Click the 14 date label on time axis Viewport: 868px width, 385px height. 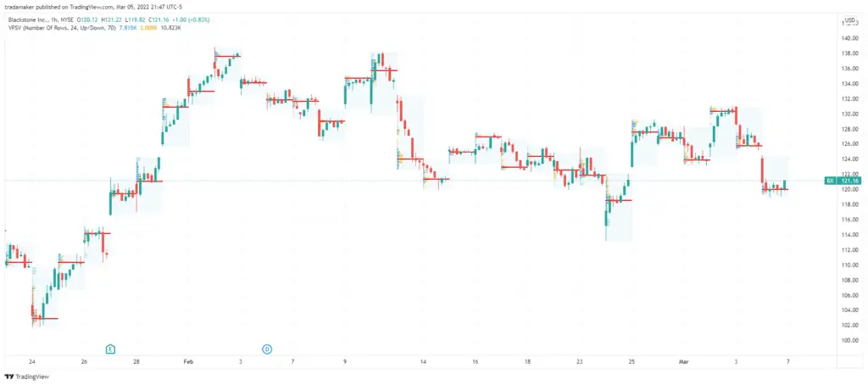(423, 362)
